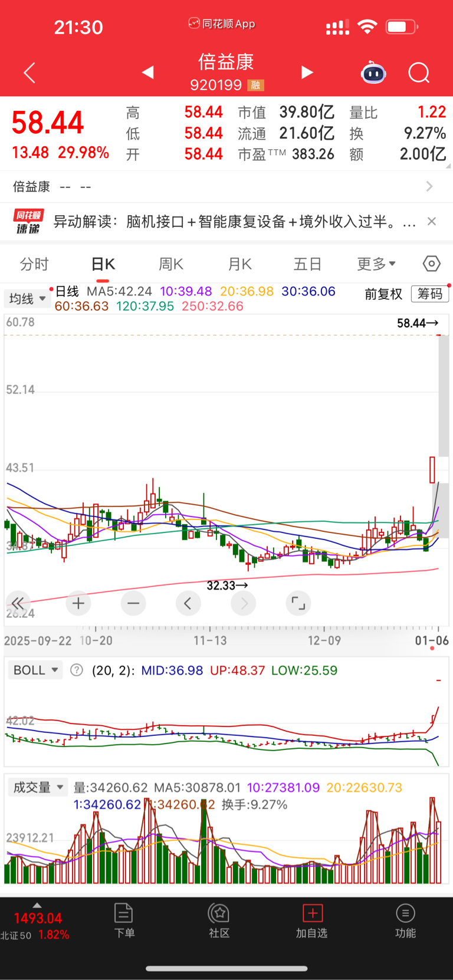
Task: Select the 分时 tab
Action: (34, 264)
